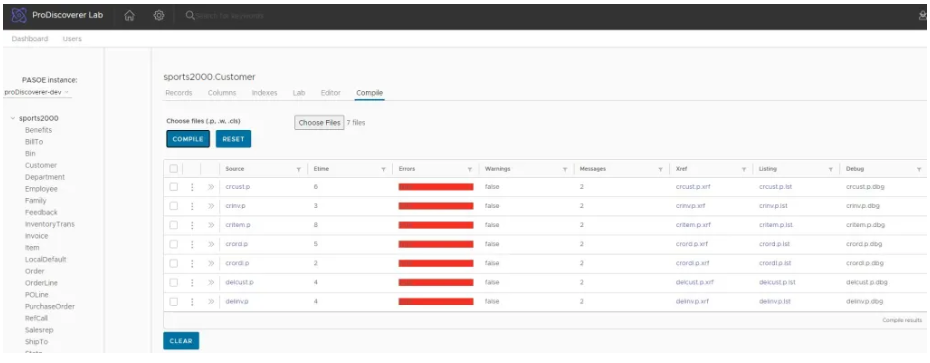
Task: Filter the Errors column
Action: 470,170
